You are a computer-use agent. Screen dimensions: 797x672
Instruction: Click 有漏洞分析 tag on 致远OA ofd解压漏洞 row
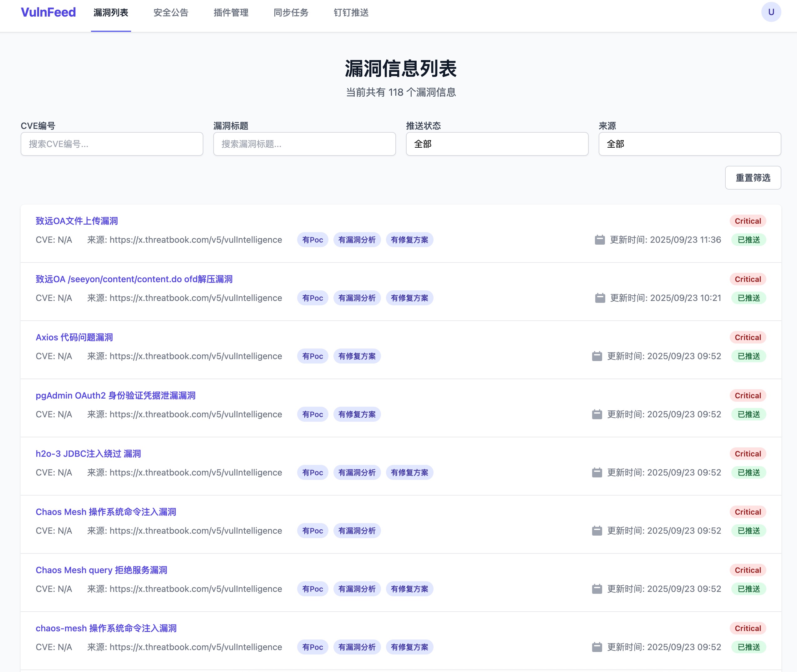tap(357, 298)
